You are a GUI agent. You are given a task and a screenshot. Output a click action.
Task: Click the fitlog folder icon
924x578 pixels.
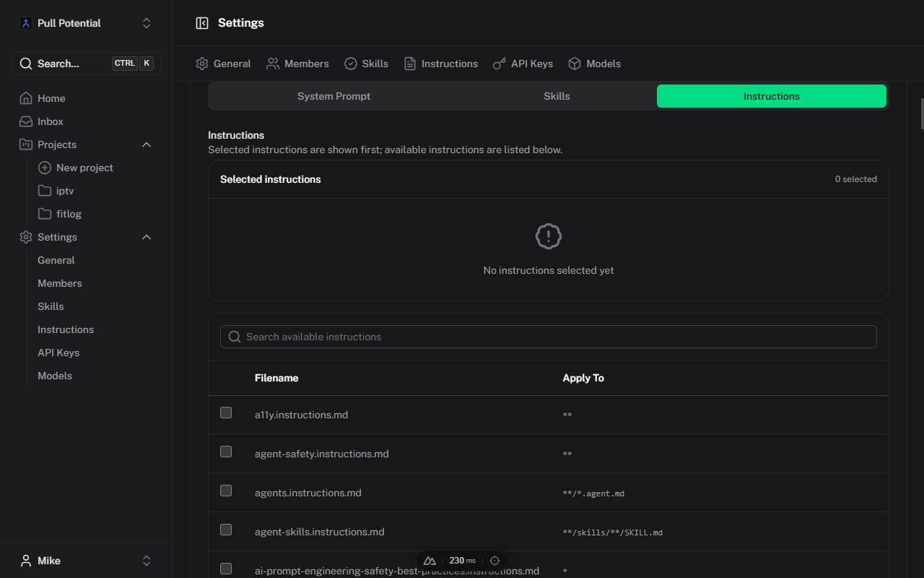pos(45,214)
